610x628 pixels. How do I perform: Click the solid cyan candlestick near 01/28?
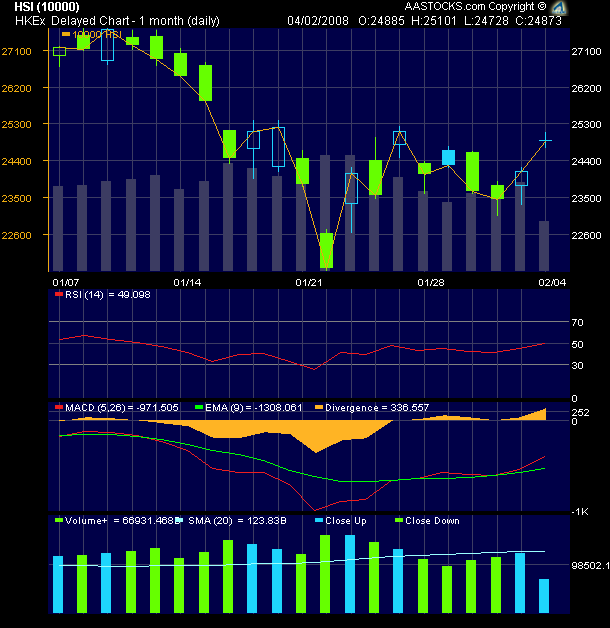(x=448, y=157)
